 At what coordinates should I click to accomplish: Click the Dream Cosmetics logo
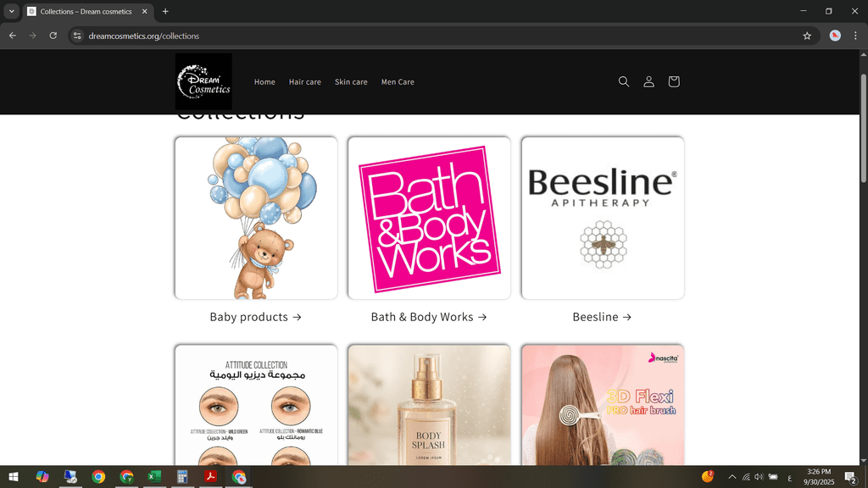[203, 81]
